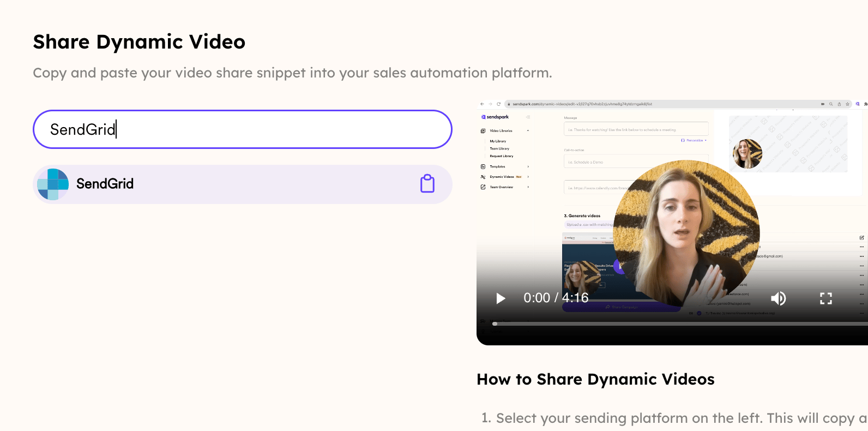Click the SendGrid search input field
Screen dimensions: 868x431
point(243,129)
